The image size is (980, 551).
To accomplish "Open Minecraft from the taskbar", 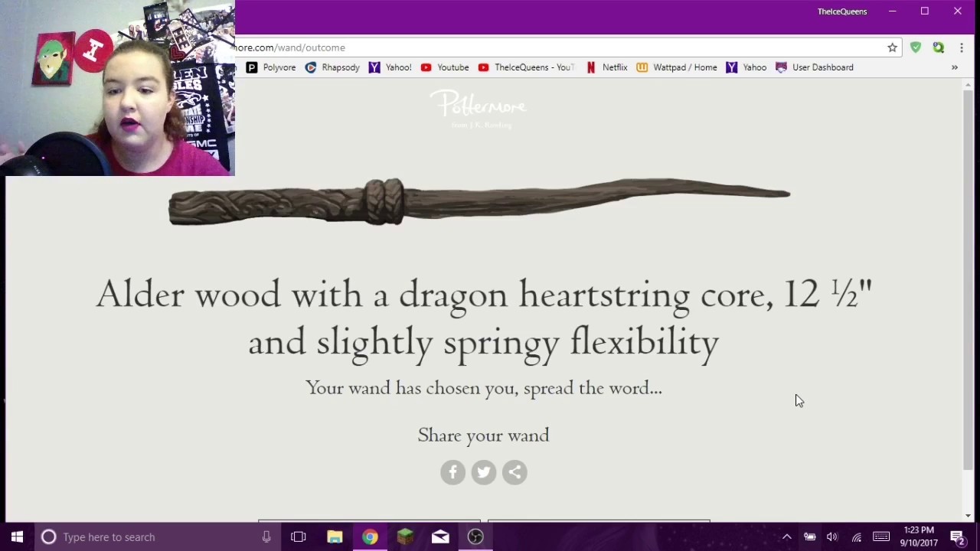I will point(405,537).
